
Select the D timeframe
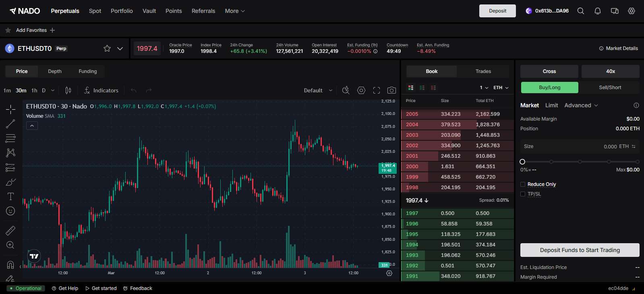43,90
